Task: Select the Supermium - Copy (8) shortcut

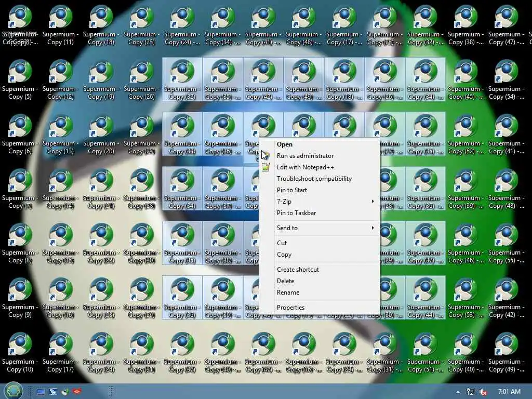Action: point(20,244)
